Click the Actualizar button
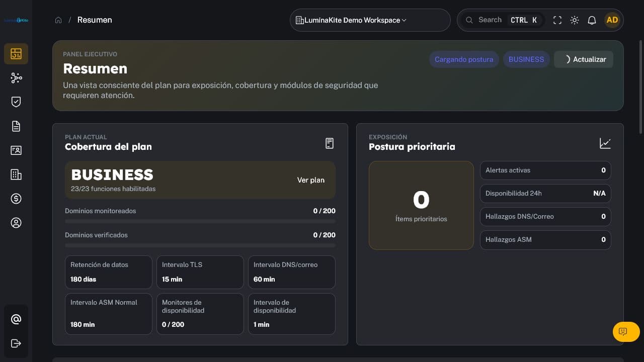Image resolution: width=644 pixels, height=362 pixels. (584, 59)
